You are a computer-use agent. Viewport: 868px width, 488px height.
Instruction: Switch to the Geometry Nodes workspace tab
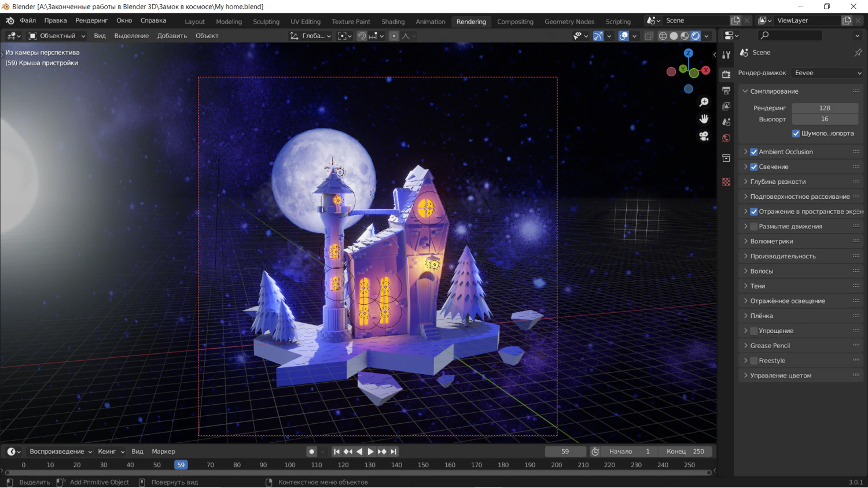point(569,21)
